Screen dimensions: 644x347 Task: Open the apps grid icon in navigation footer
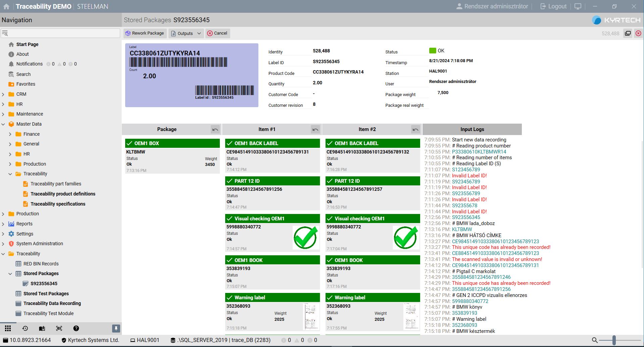pyautogui.click(x=8, y=328)
